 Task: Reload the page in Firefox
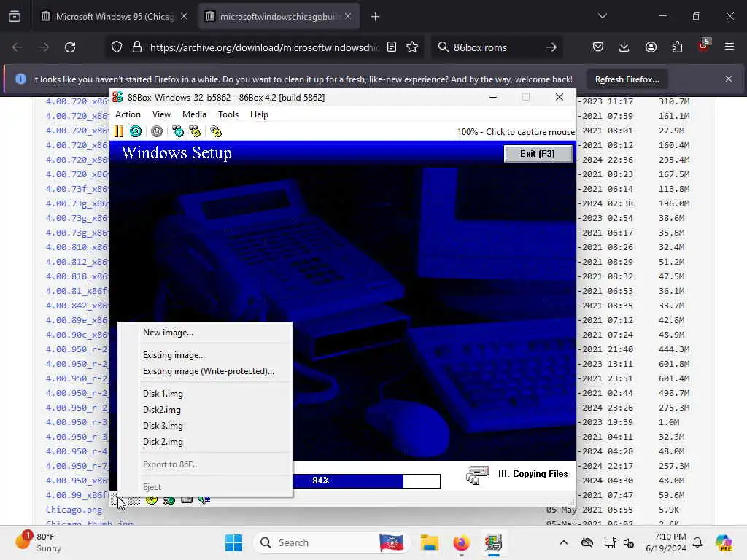pyautogui.click(x=70, y=47)
